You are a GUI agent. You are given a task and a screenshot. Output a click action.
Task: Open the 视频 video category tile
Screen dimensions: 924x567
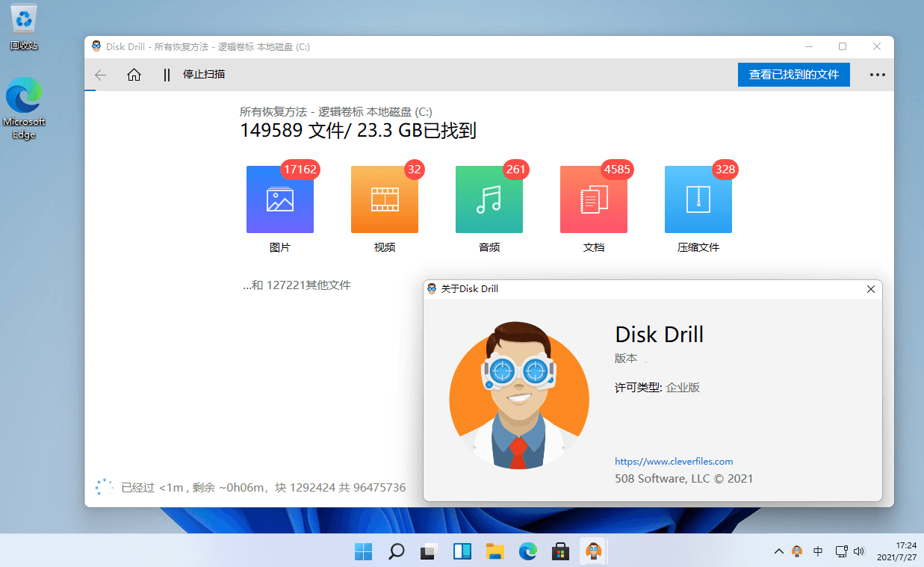click(x=385, y=199)
